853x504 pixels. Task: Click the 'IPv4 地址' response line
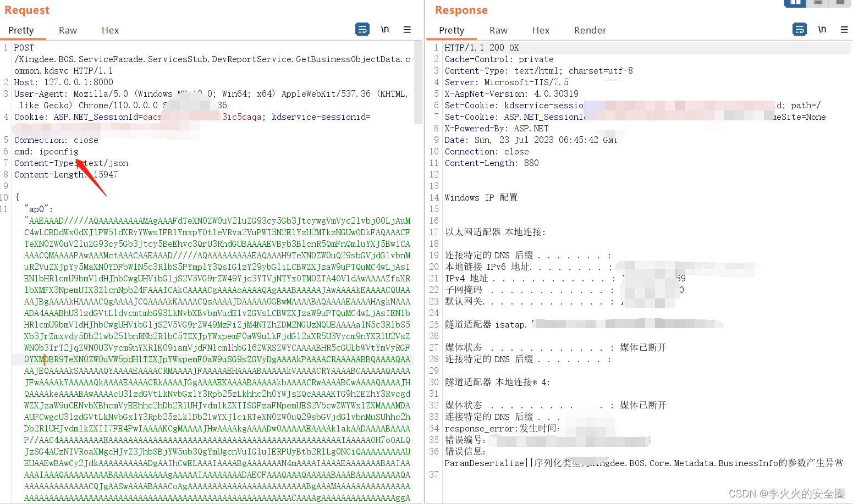pos(565,279)
